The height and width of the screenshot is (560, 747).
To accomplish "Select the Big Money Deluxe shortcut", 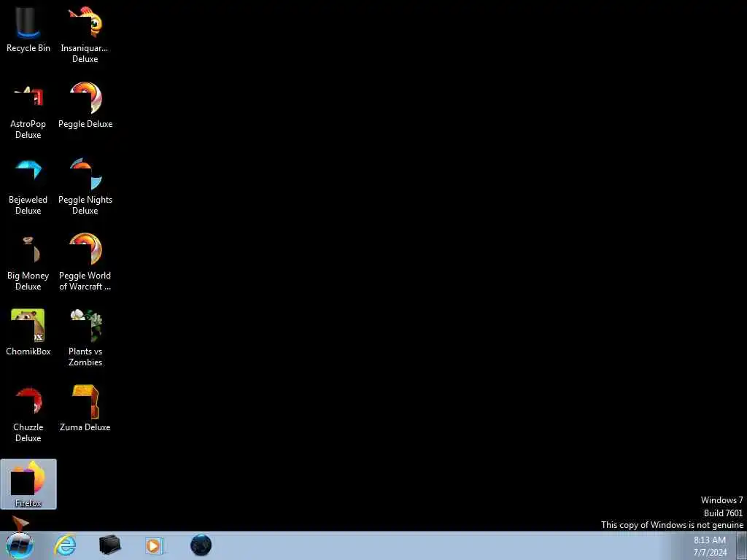I will [28, 262].
